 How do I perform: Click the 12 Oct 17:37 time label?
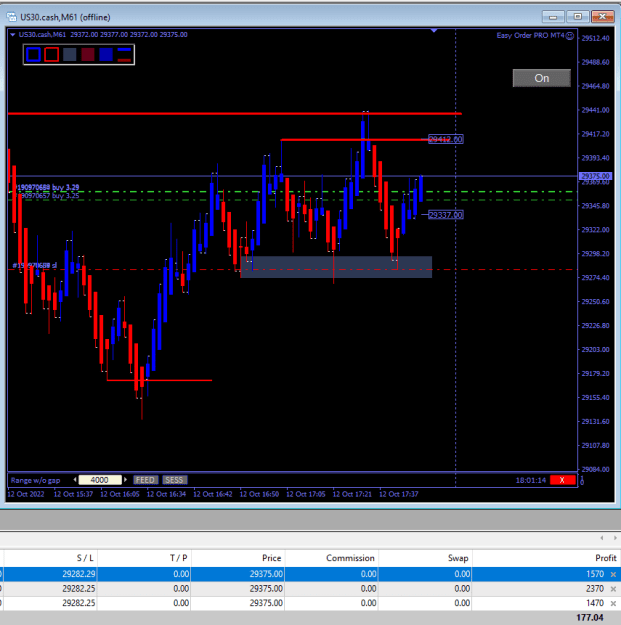(x=399, y=494)
